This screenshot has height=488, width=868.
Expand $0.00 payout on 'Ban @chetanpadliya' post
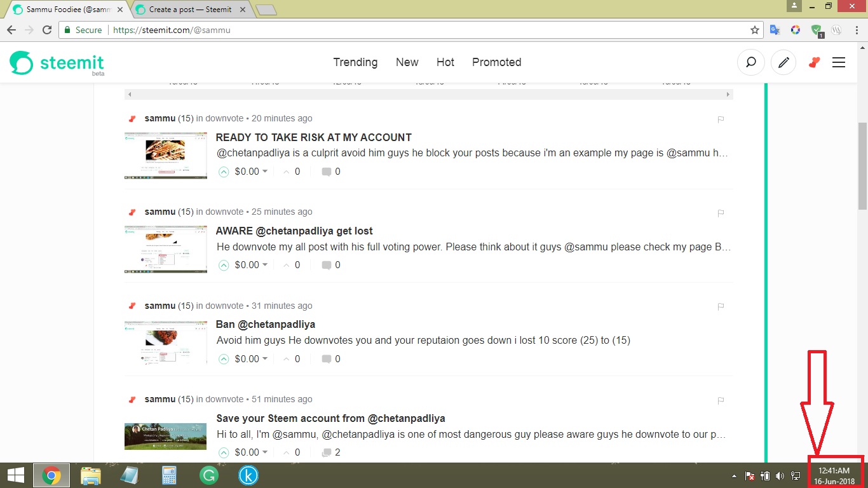coord(251,359)
